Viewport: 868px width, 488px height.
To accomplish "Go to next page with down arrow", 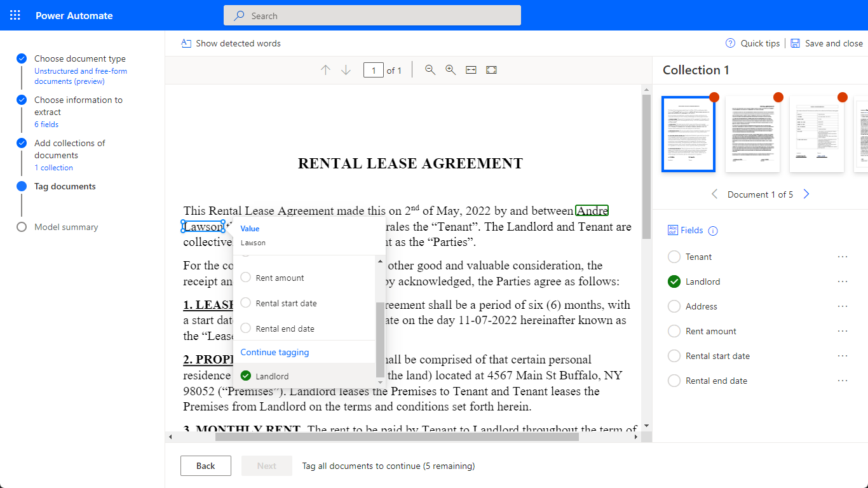I will 346,70.
